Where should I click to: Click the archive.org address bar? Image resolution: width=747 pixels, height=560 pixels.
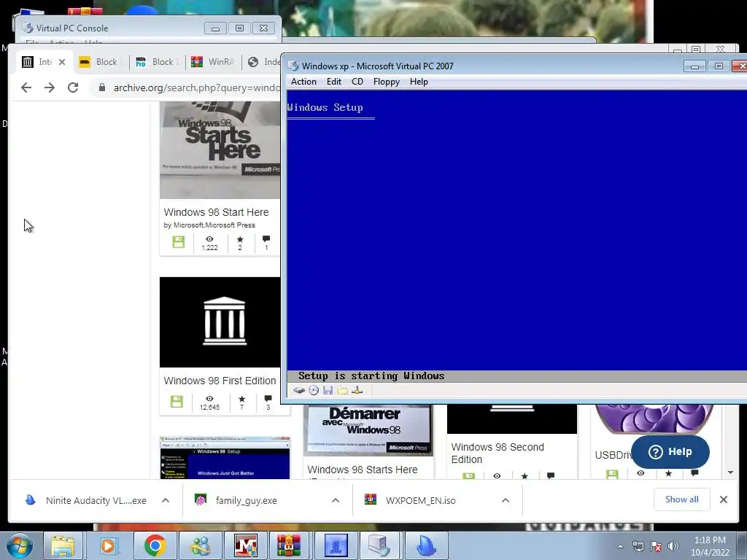click(196, 87)
